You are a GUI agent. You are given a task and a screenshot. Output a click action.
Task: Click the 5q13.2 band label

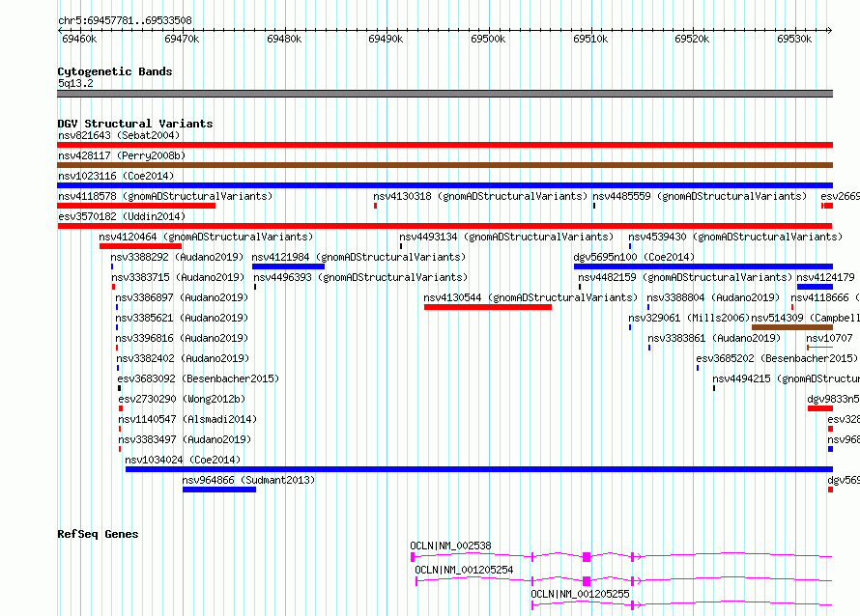click(75, 83)
